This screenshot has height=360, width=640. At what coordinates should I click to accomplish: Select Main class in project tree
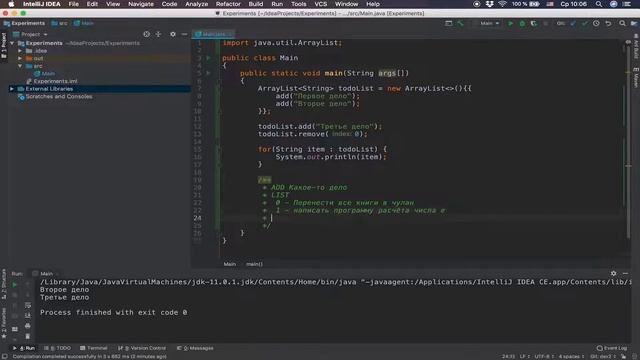click(44, 74)
